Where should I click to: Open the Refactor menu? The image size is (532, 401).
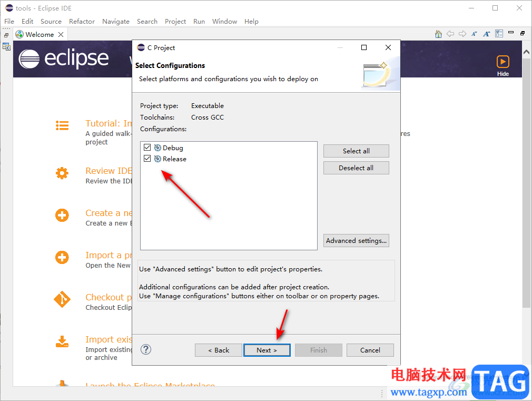(x=82, y=22)
